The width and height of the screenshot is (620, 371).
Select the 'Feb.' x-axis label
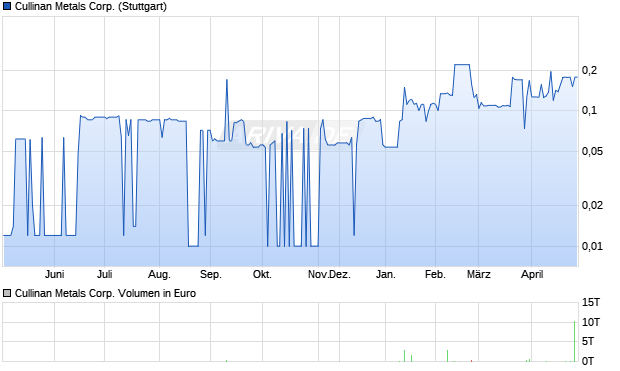(435, 274)
